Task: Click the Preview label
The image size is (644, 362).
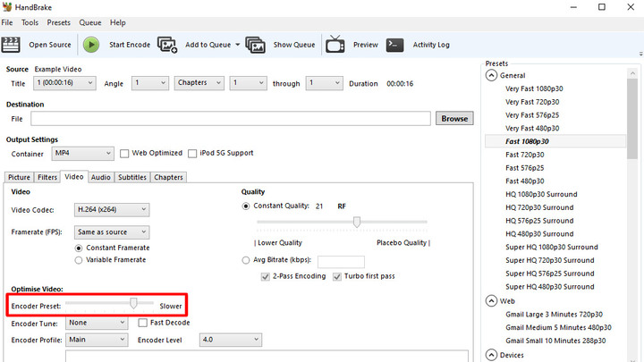Action: [x=366, y=45]
